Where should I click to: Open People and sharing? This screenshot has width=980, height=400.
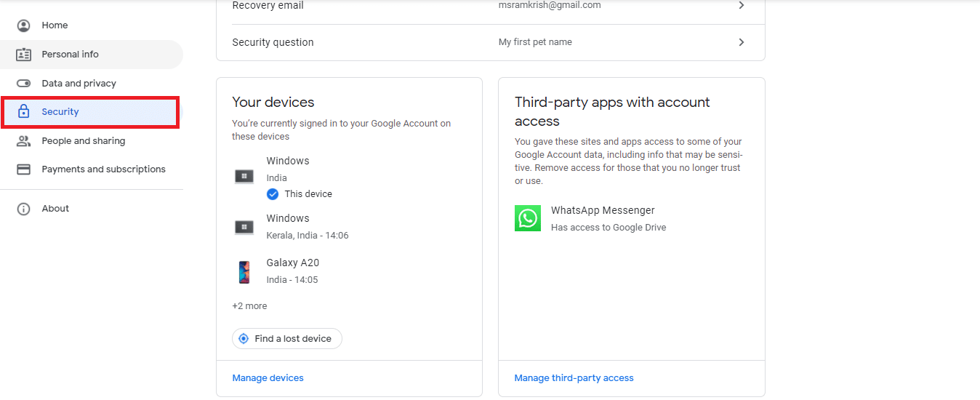[x=92, y=141]
